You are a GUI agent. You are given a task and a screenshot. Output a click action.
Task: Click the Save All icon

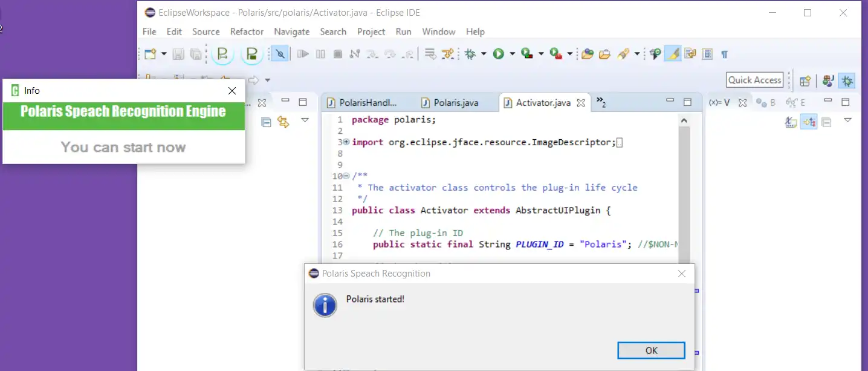[x=196, y=54]
